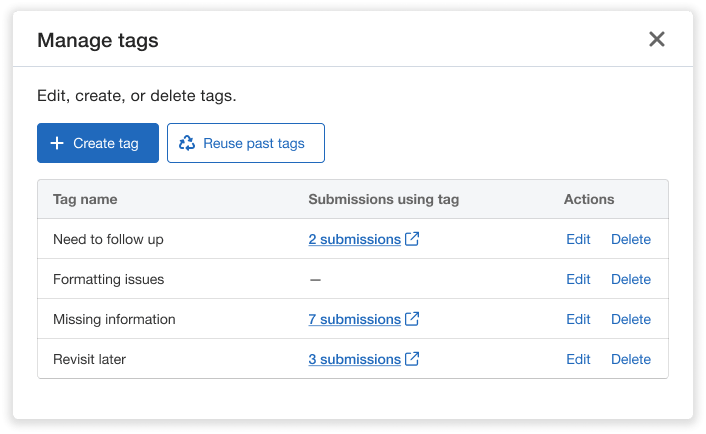The height and width of the screenshot is (434, 706).
Task: Edit the Need to follow up tag
Action: coord(578,239)
